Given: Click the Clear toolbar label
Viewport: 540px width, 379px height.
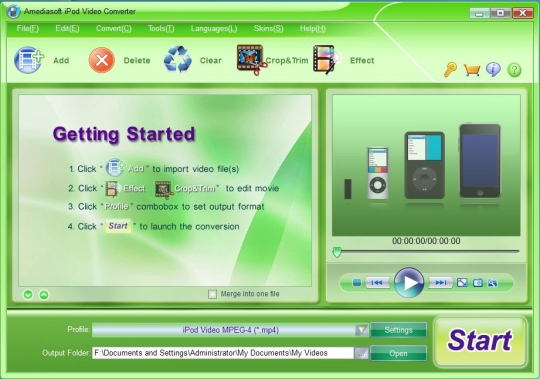Looking at the screenshot, I should (211, 61).
